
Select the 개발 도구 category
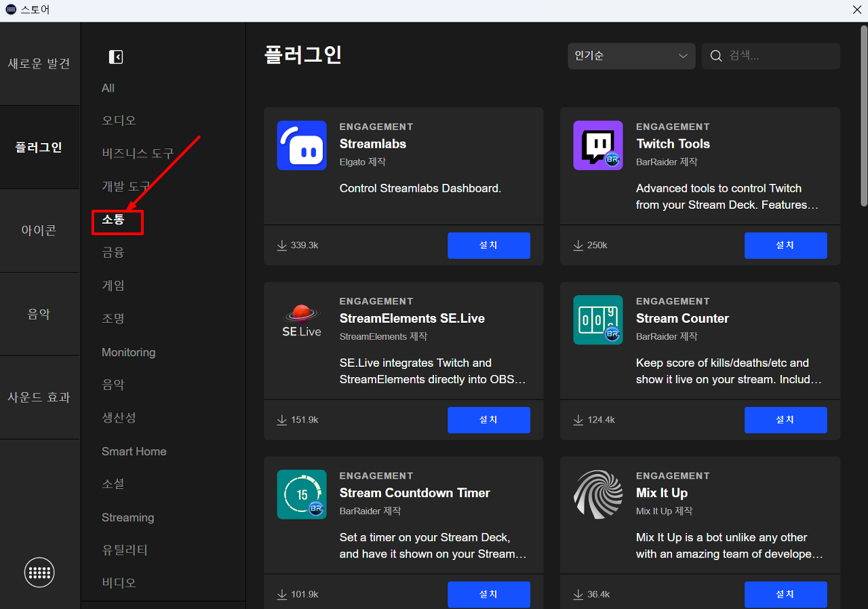tap(126, 186)
